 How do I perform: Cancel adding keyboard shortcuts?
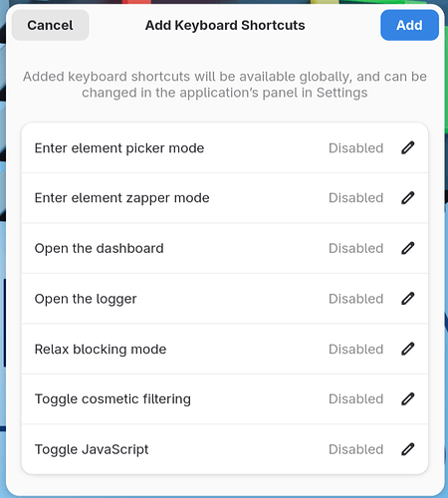(x=50, y=25)
